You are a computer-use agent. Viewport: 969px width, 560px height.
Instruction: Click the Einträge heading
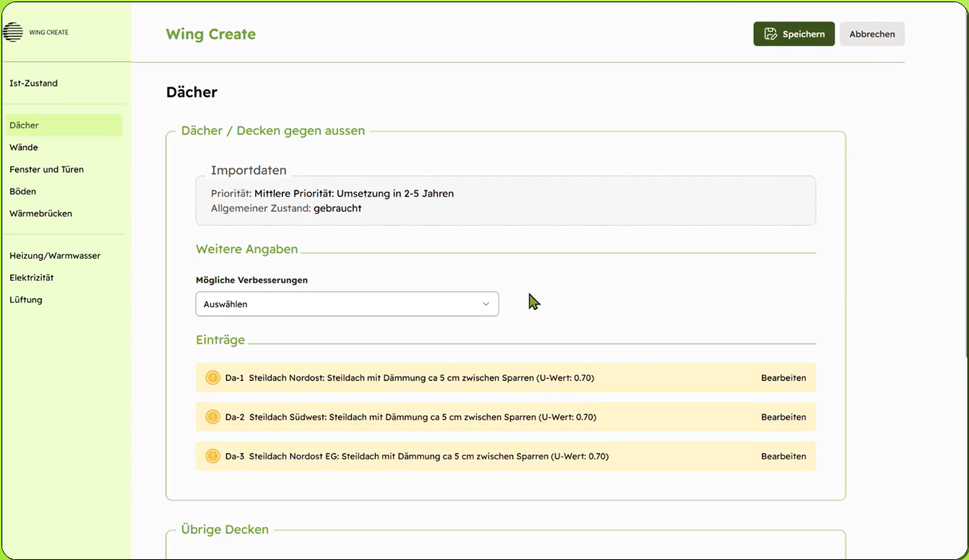[x=221, y=340]
